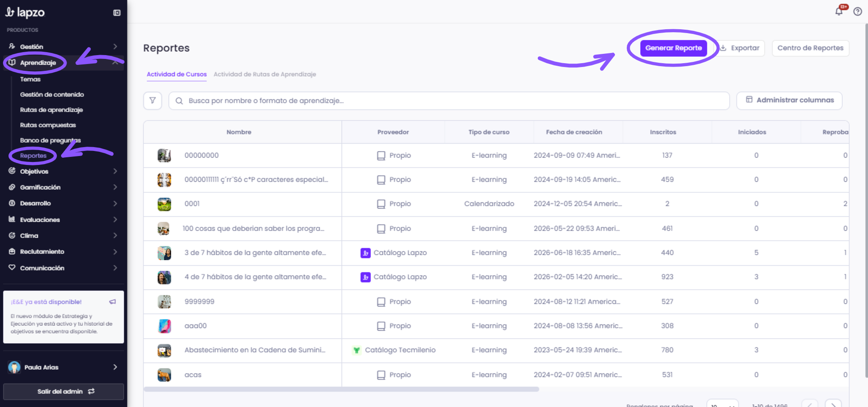Click the Generar Reporte button
The height and width of the screenshot is (407, 868).
[x=673, y=48]
